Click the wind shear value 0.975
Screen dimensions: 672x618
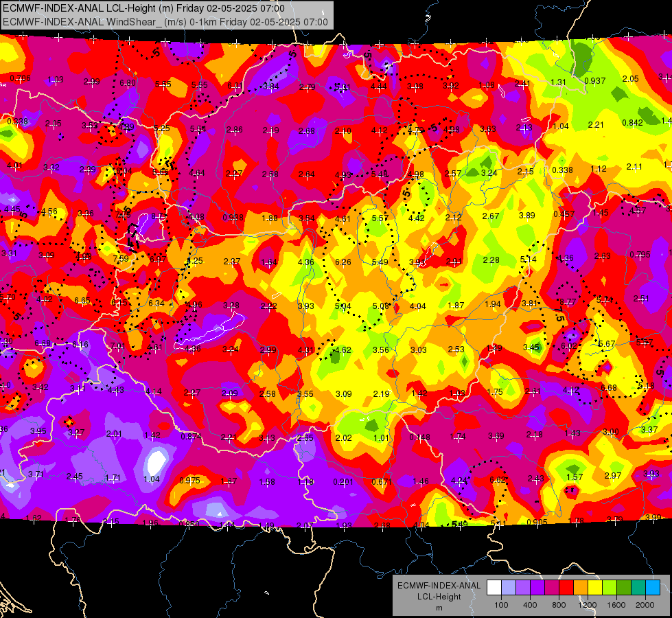click(189, 481)
